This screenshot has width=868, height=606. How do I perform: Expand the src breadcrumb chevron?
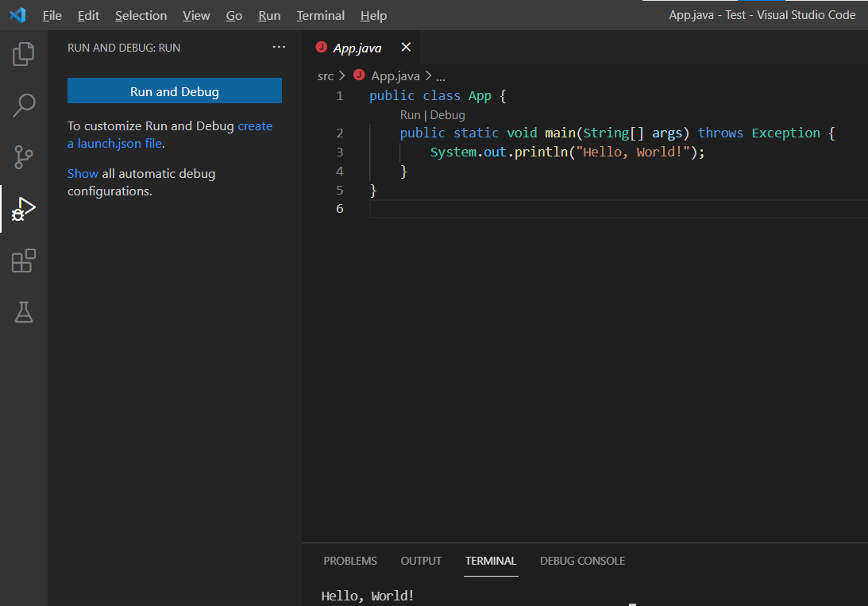click(341, 75)
